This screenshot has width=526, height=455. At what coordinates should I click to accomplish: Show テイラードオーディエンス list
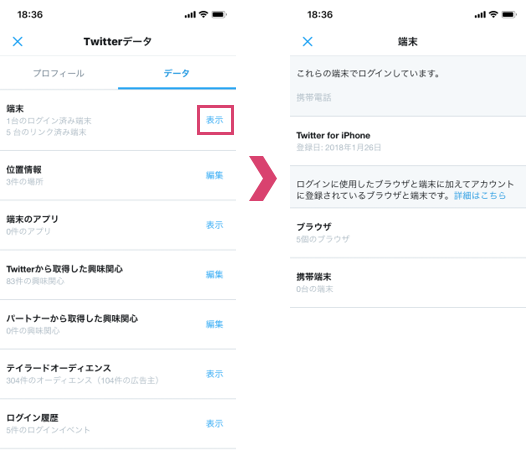click(215, 374)
